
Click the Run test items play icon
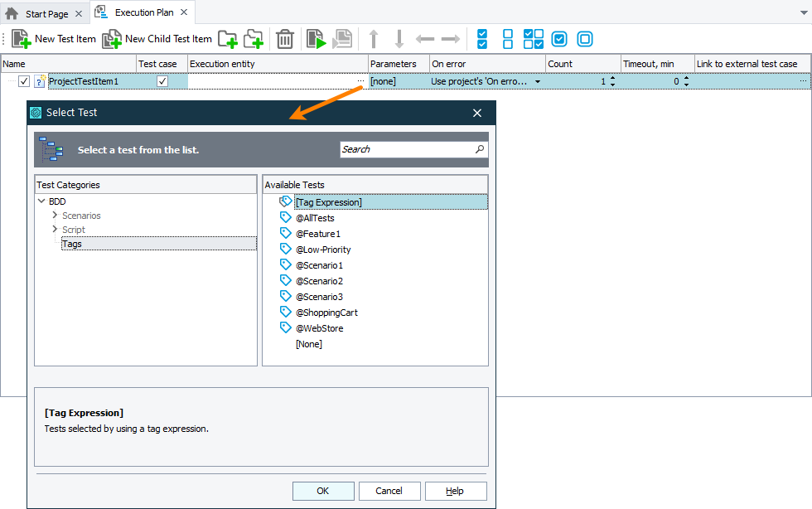point(316,39)
